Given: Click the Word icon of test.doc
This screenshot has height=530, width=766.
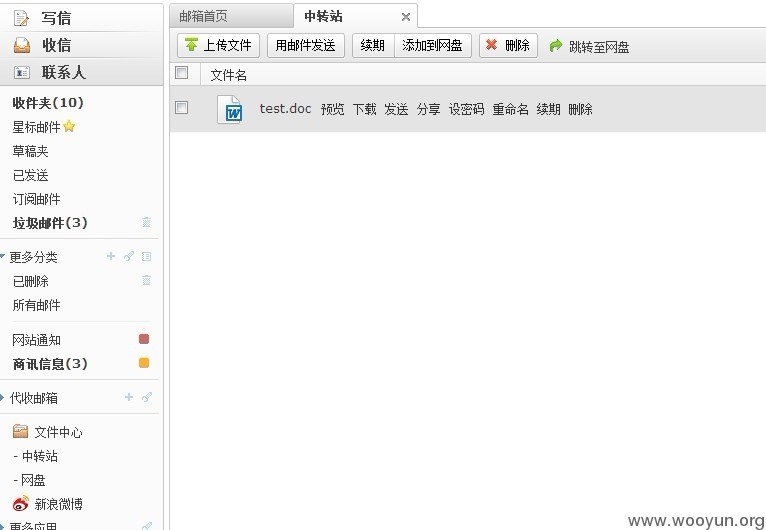Looking at the screenshot, I should pos(230,109).
